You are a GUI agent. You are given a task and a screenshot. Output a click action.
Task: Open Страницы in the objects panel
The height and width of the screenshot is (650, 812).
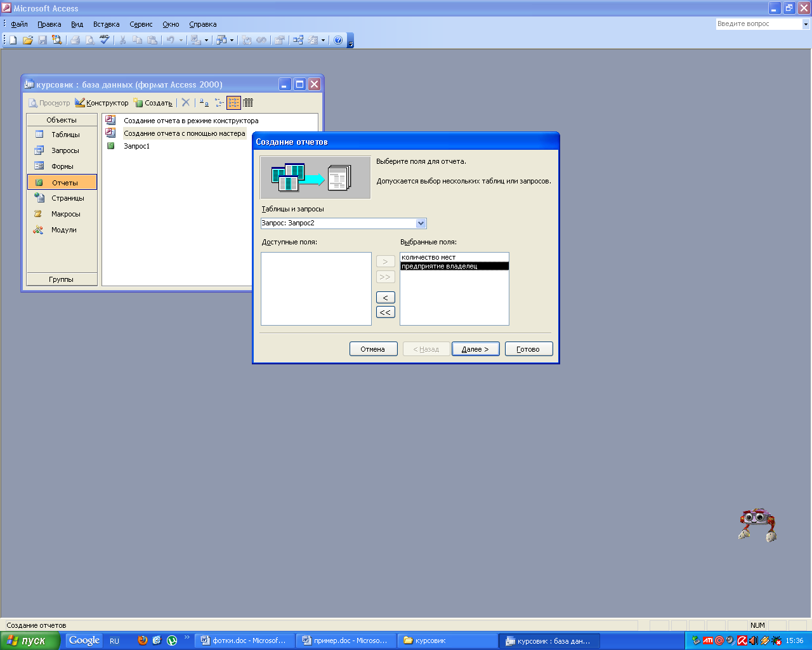[x=62, y=198]
